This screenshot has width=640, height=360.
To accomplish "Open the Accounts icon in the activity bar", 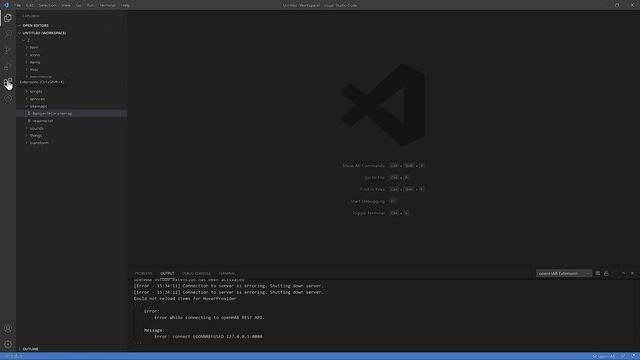I will (8, 328).
